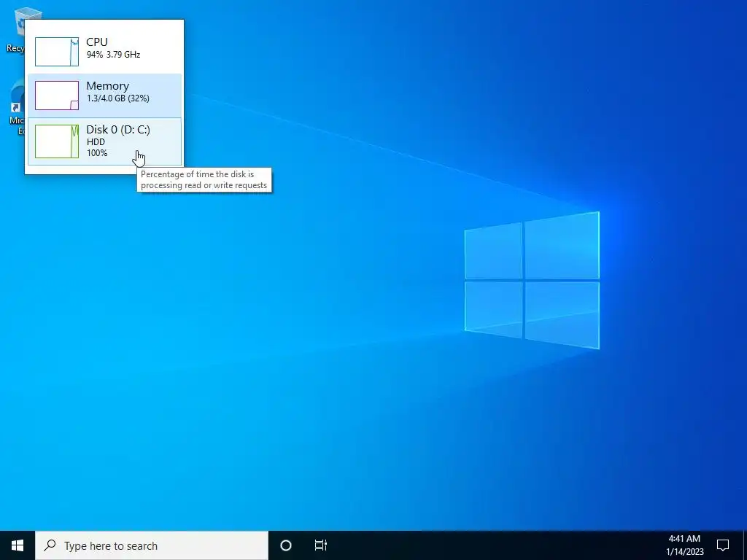Select the Disk 0 activity graph thumbnail

click(57, 141)
